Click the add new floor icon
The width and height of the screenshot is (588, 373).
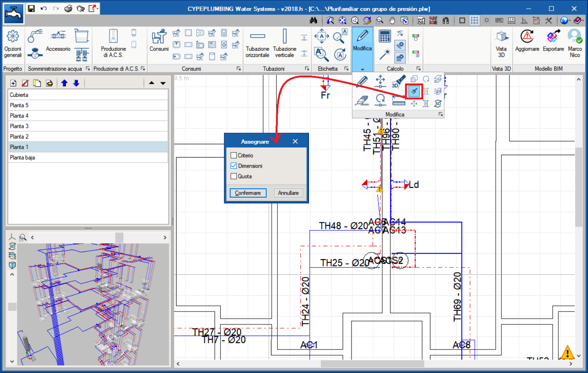point(13,83)
